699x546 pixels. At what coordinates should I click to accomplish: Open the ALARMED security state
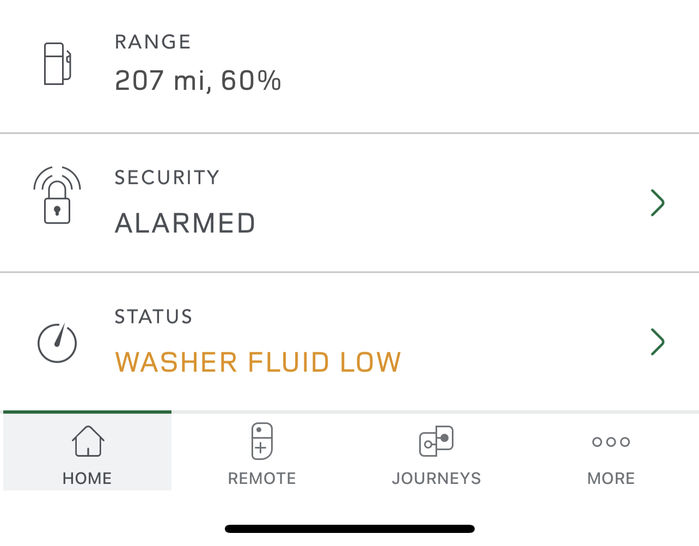tap(185, 223)
